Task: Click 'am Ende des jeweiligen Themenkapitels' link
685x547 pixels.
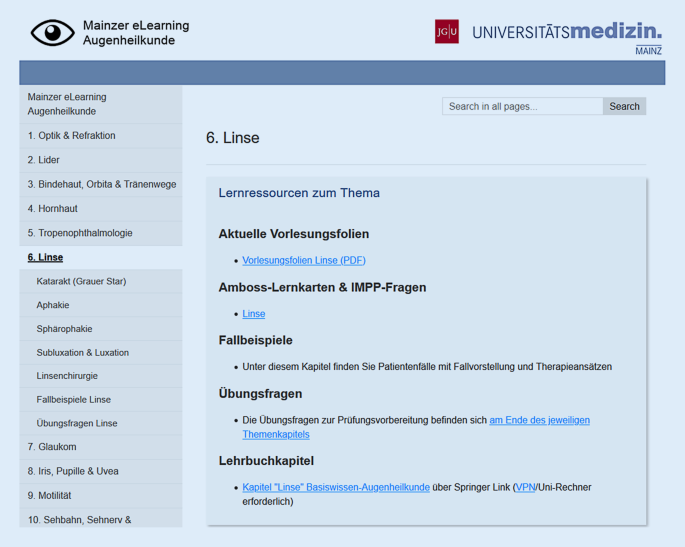Action: point(540,420)
